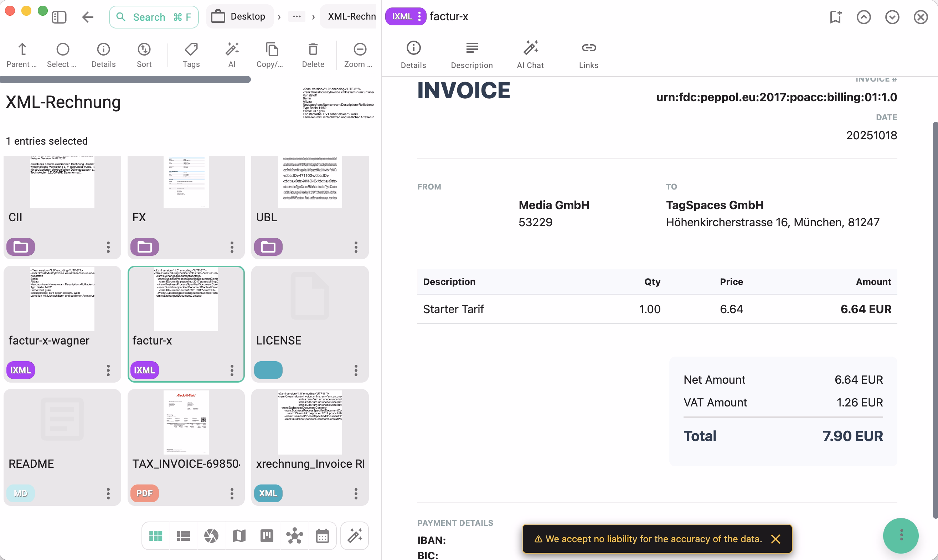
Task: Open xrechnung_Invoice three-dot menu
Action: pos(356,494)
